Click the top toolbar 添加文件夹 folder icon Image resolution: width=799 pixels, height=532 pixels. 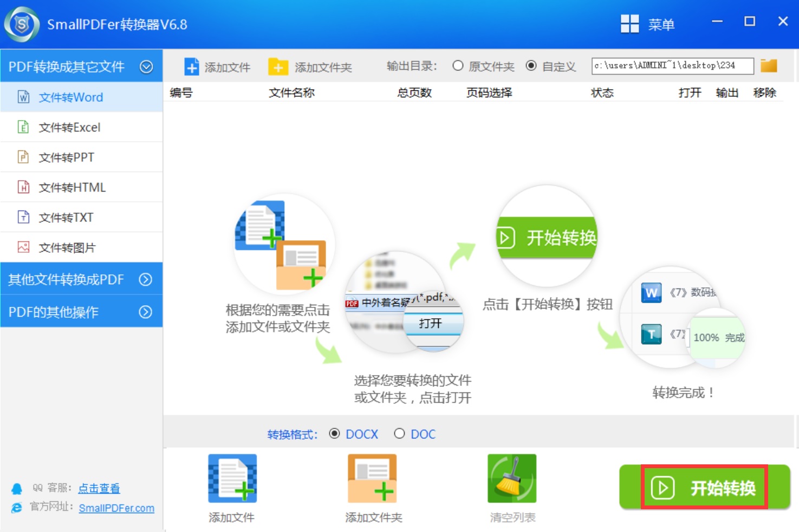point(278,67)
